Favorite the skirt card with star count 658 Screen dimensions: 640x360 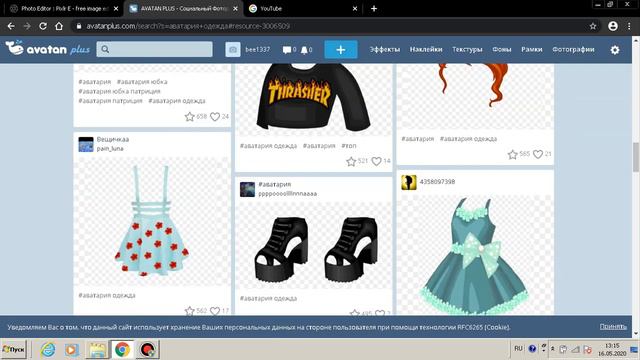(x=189, y=117)
